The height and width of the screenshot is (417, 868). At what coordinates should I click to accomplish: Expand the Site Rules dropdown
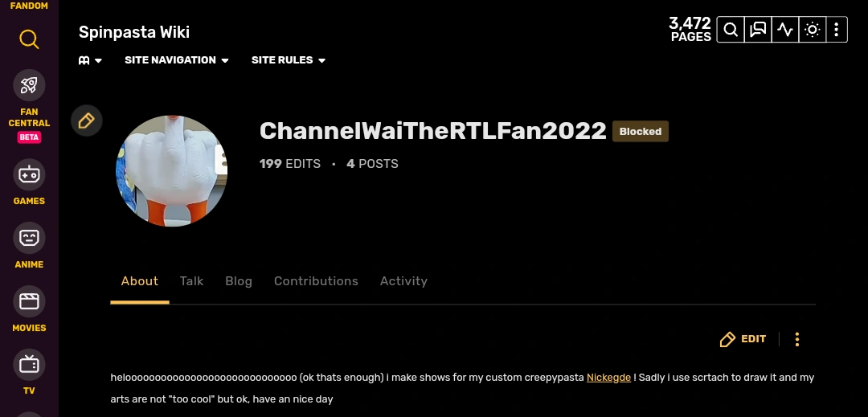pos(289,60)
